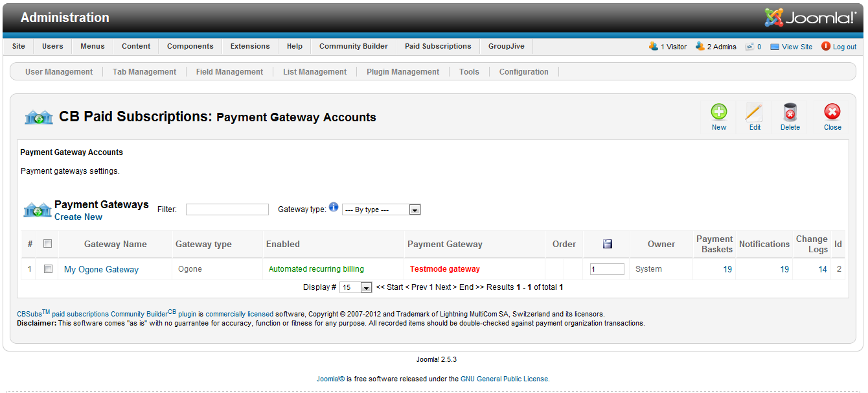Click the Community Builder plugin footer link
The height and width of the screenshot is (393, 868).
(154, 313)
